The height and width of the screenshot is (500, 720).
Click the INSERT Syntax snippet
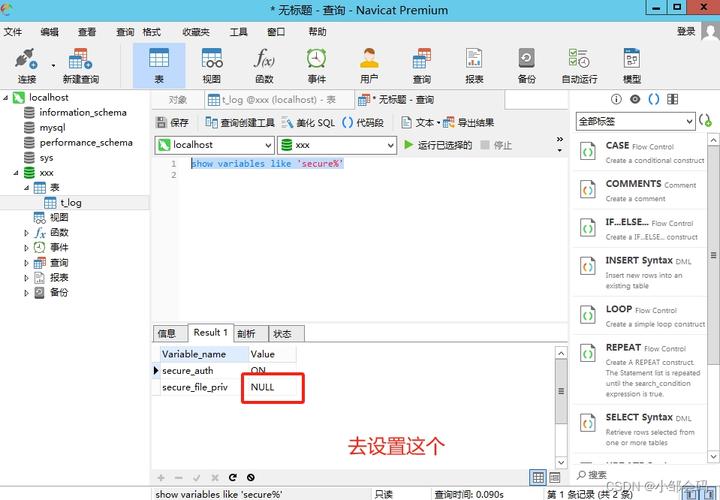(639, 272)
